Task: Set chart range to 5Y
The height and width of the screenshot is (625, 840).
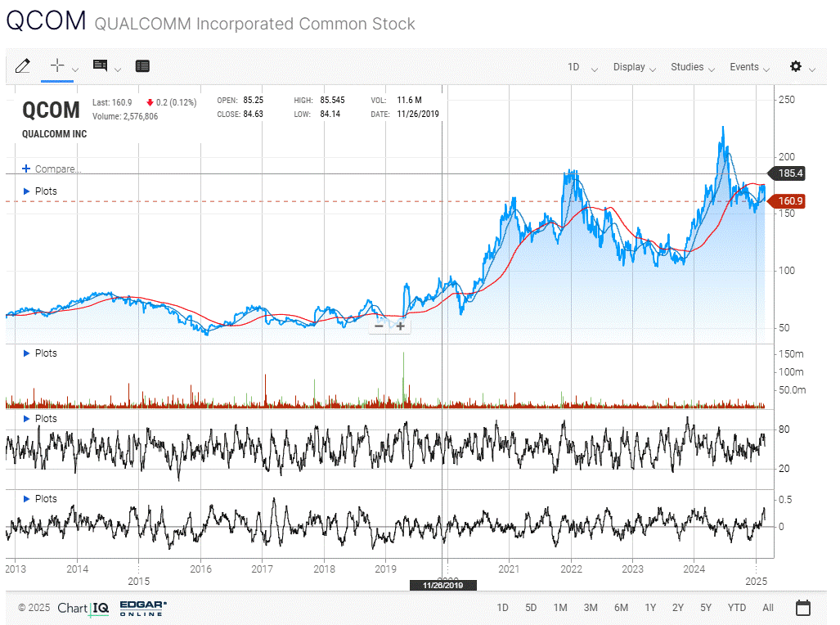Action: [706, 608]
